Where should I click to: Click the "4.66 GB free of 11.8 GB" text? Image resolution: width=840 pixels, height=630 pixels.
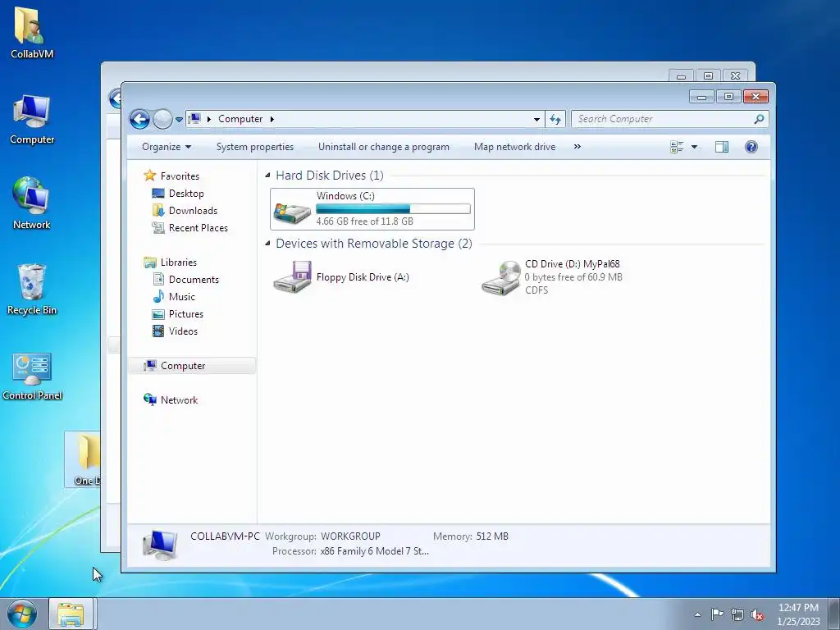[x=364, y=221]
